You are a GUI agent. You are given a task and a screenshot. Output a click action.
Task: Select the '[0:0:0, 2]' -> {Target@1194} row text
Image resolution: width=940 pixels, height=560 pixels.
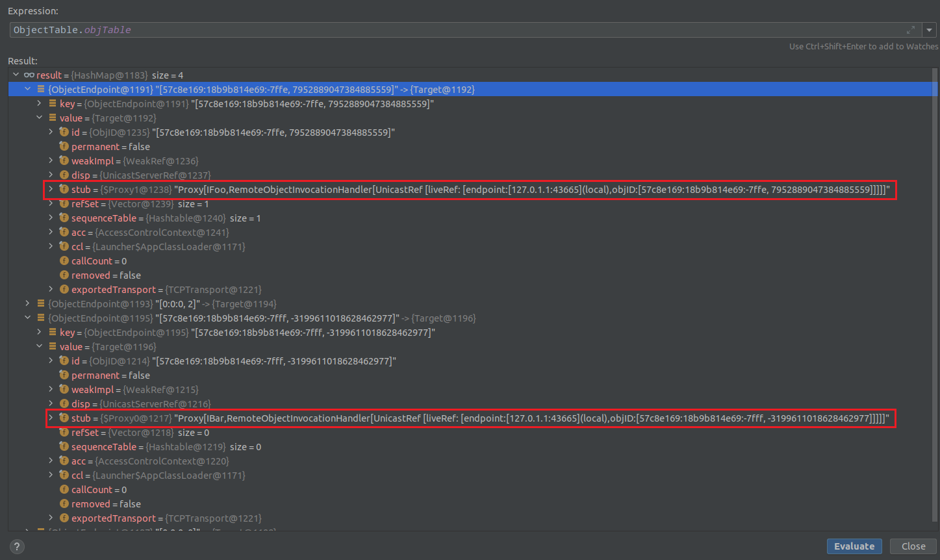[162, 304]
